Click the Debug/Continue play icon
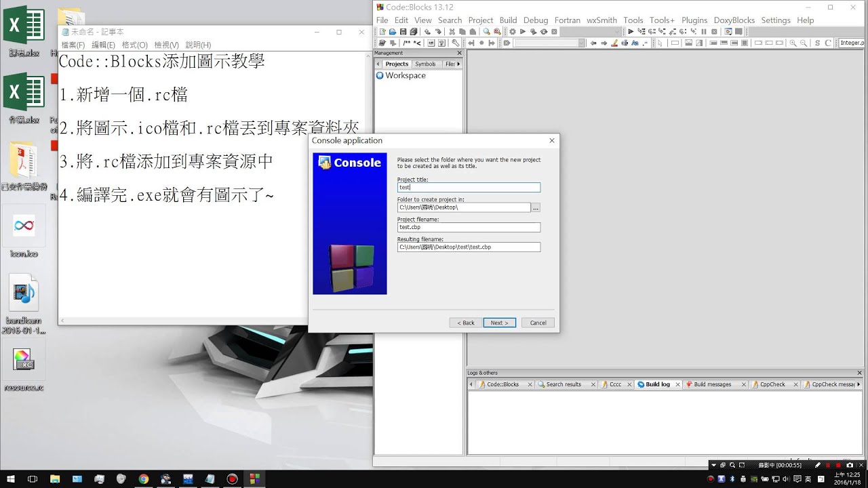 tap(631, 31)
